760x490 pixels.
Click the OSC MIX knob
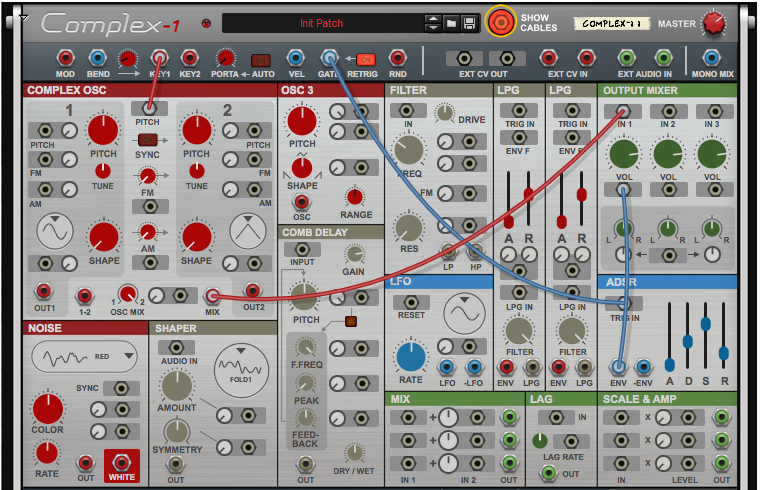point(127,294)
